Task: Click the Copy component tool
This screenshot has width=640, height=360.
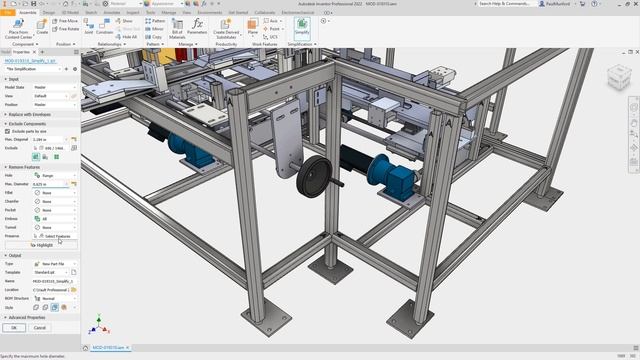Action: [153, 37]
